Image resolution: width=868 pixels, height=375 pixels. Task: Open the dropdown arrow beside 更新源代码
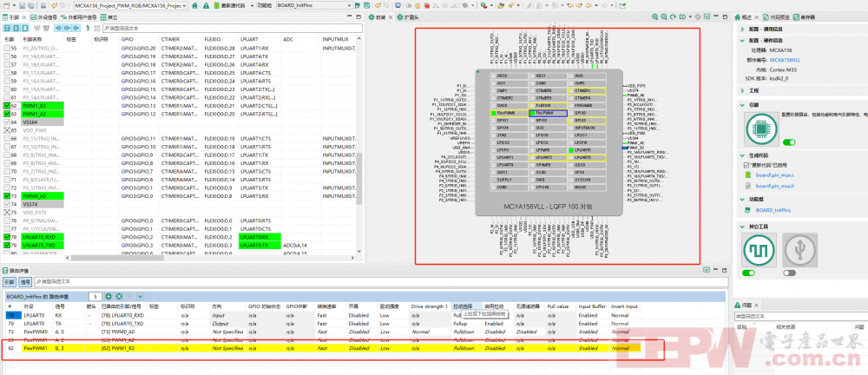point(252,5)
